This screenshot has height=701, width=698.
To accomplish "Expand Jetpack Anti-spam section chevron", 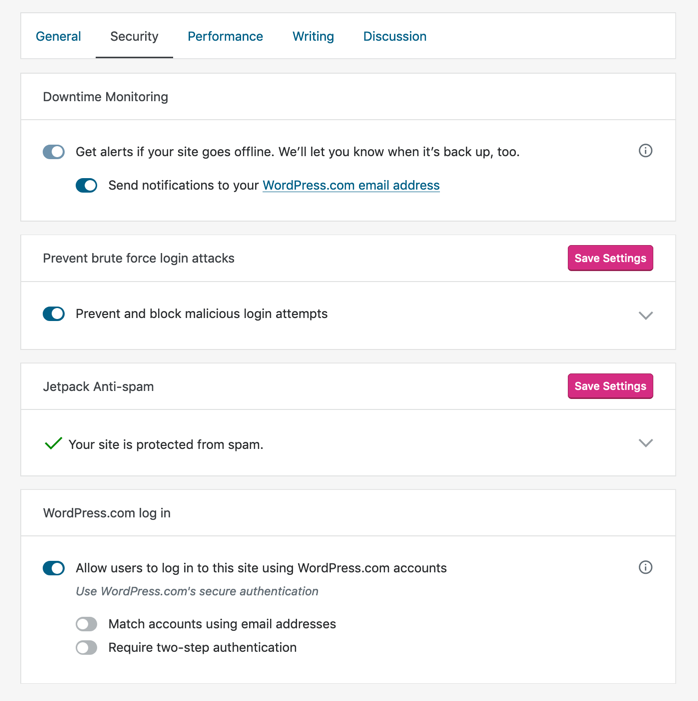I will coord(645,443).
